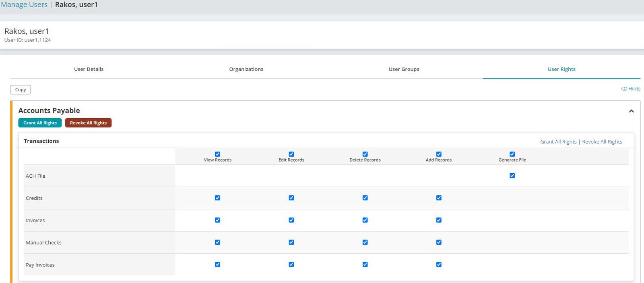This screenshot has height=283, width=644.
Task: Click Transactions Grant All Rights link
Action: click(558, 142)
